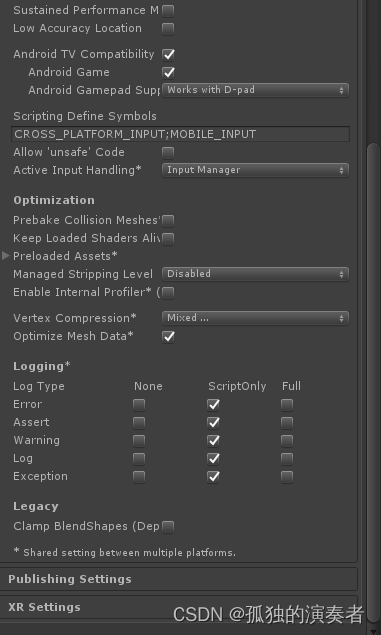
Task: Uncheck ScriptOnly for Exception logging
Action: [x=213, y=477]
